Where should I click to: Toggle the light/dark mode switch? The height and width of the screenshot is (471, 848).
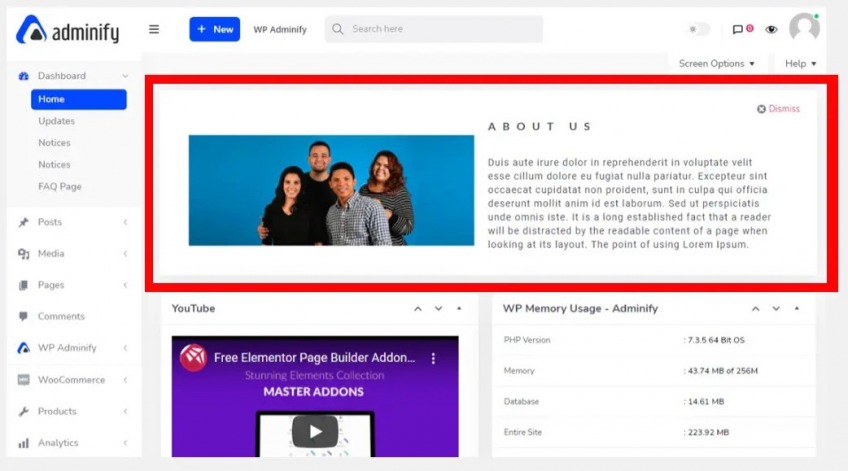click(x=699, y=29)
